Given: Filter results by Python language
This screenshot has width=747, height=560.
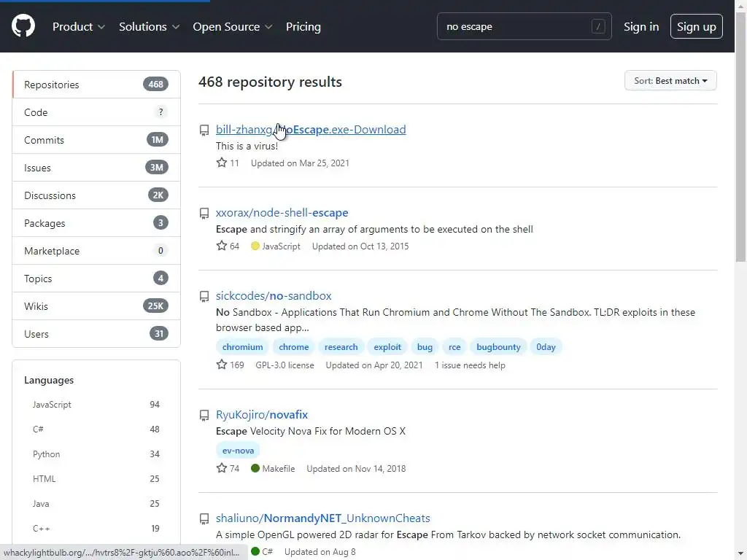Looking at the screenshot, I should point(96,454).
